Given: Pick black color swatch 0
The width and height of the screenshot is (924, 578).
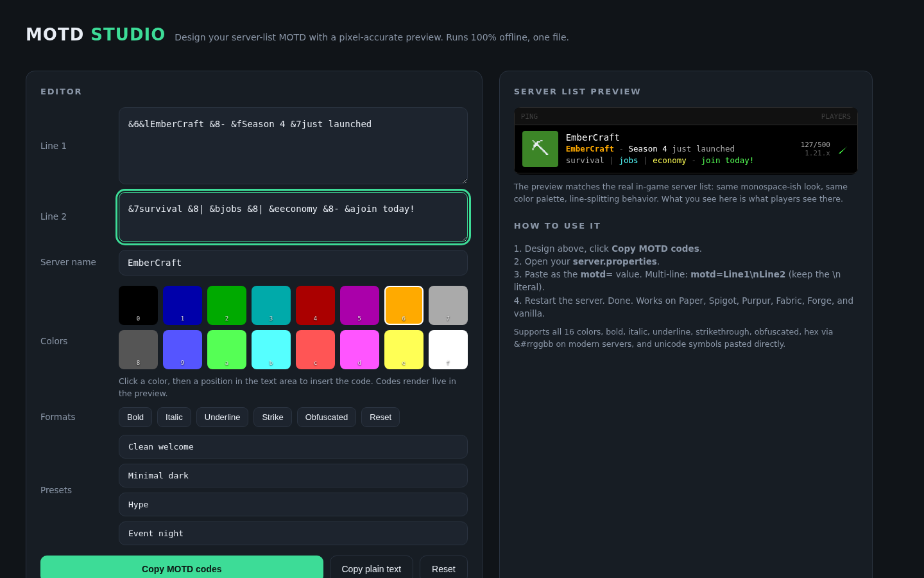Looking at the screenshot, I should click(138, 305).
